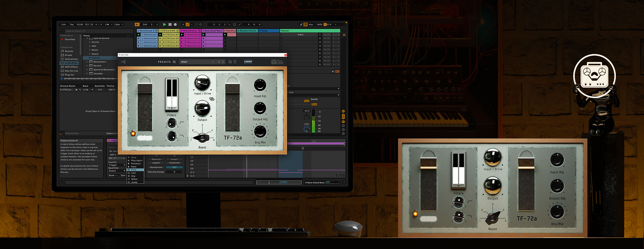Toggle the Key map mode switch
The image size is (644, 249).
[x=311, y=24]
